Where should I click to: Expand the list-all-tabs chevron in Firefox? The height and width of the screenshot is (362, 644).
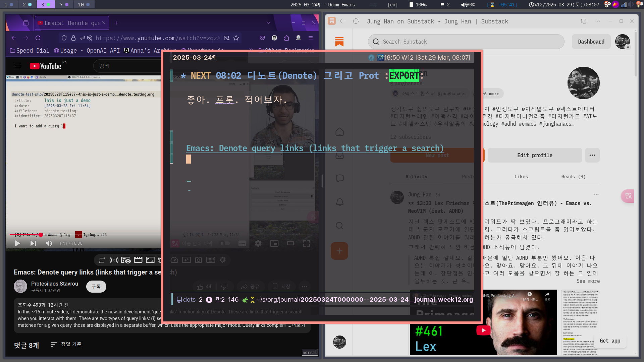click(x=268, y=23)
